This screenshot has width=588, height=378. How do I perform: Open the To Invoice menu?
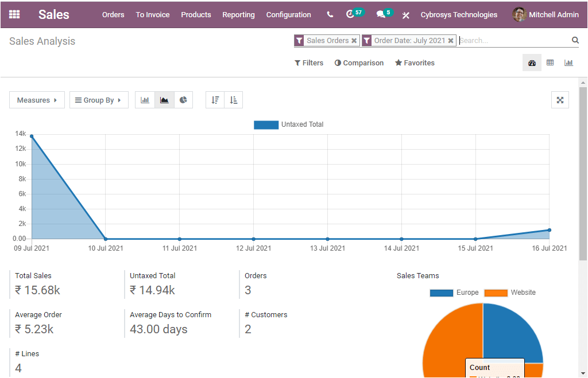point(153,14)
